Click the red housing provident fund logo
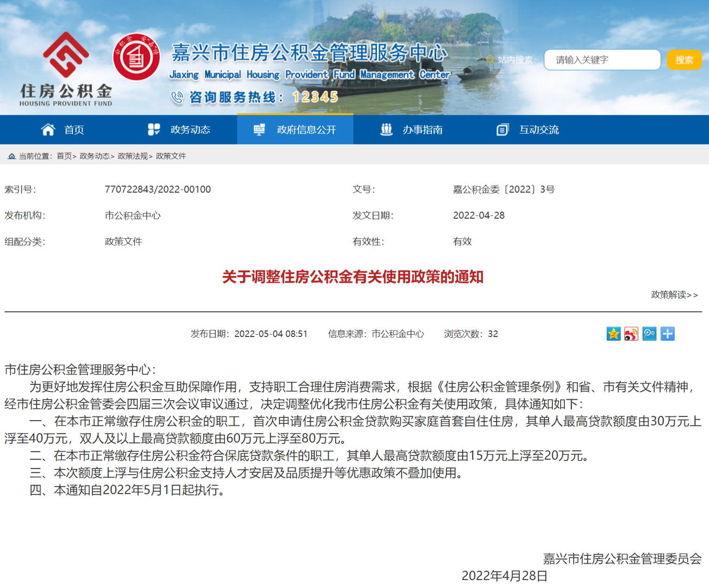The width and height of the screenshot is (709, 588). pyautogui.click(x=66, y=55)
